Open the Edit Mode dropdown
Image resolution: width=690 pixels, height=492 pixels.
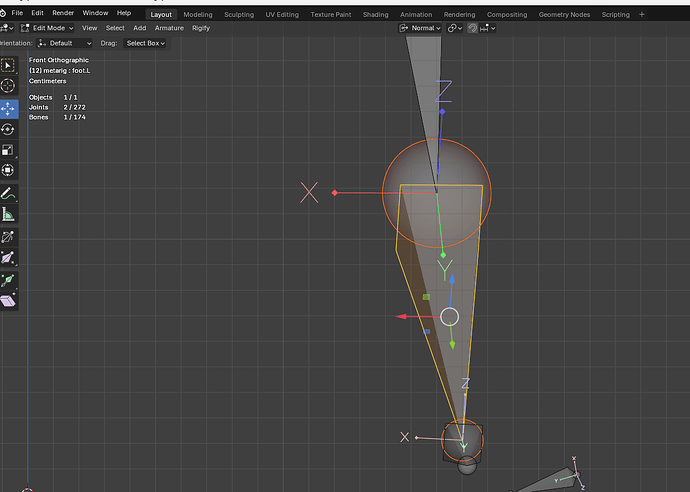tap(47, 28)
